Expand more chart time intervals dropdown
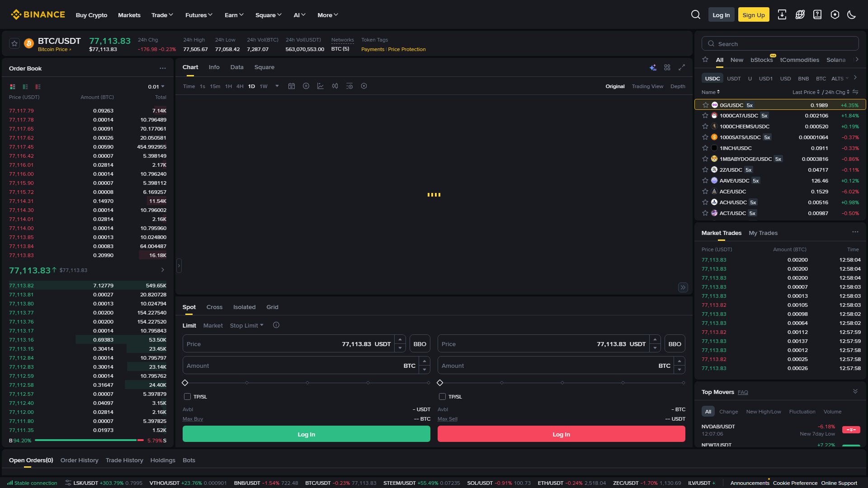This screenshot has width=868, height=488. [x=277, y=86]
